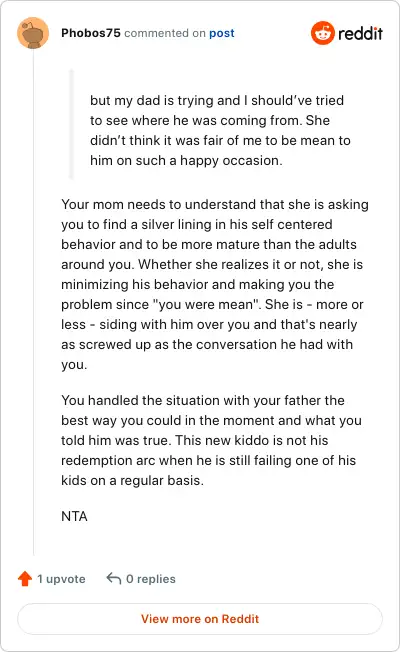Viewport: 400px width, 652px height.
Task: Click the line "redemption arc when he is"
Action: (x=208, y=460)
